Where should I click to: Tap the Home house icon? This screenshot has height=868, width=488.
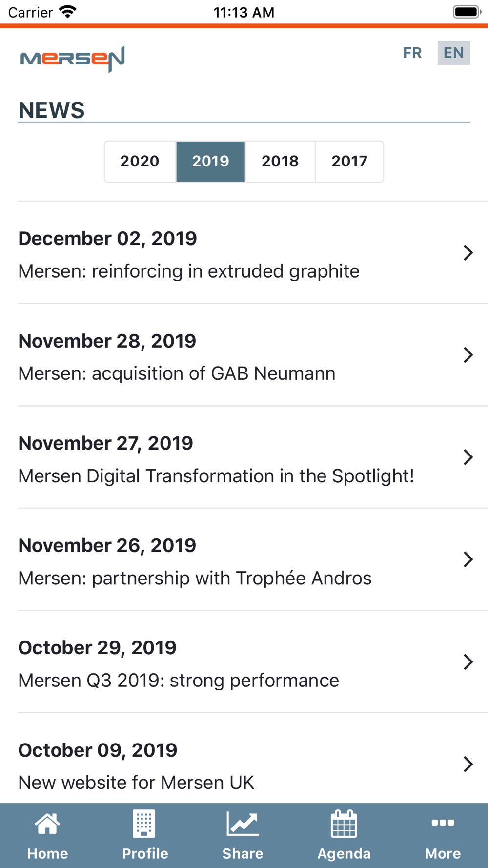(47, 824)
